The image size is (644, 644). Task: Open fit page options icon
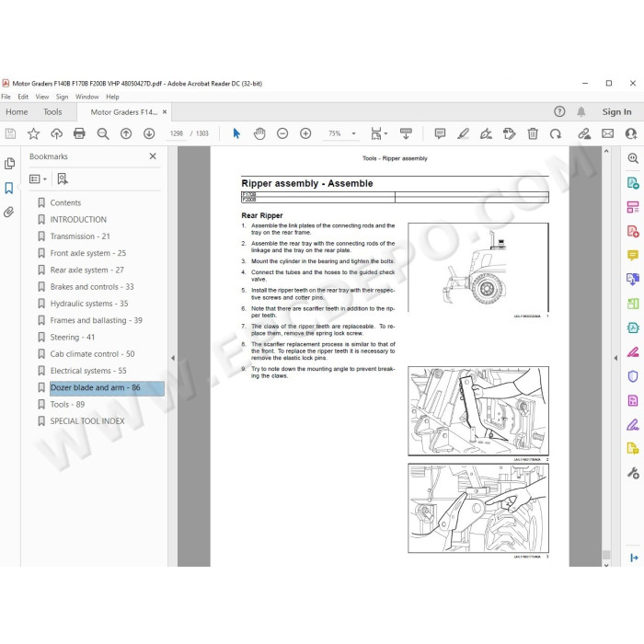pos(378,133)
